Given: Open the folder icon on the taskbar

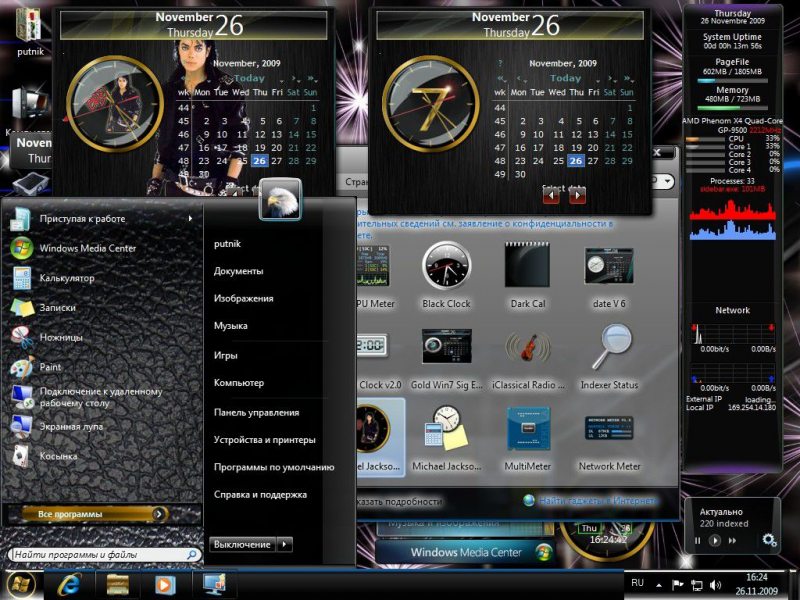Looking at the screenshot, I should coord(117,585).
